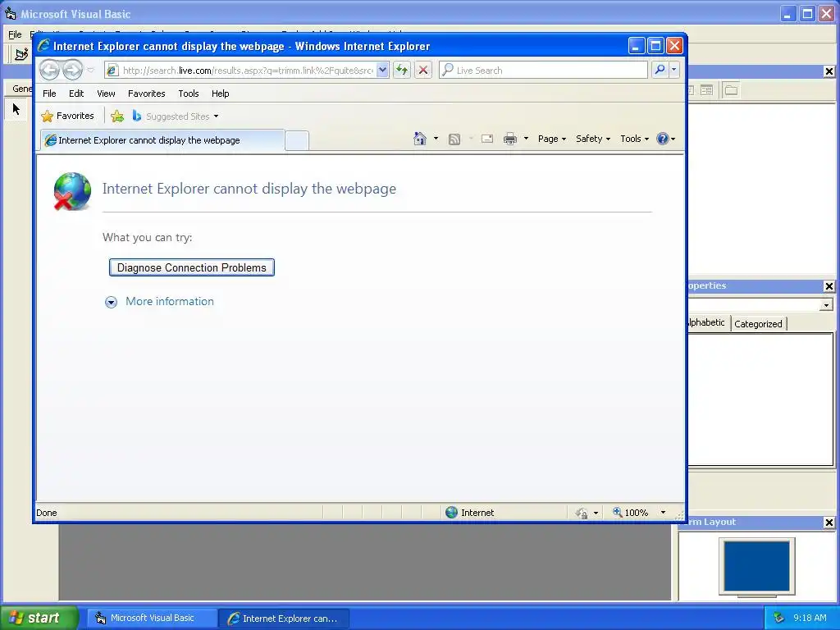Click system tray network icon
Screen dimensions: 840x630
coord(779,618)
